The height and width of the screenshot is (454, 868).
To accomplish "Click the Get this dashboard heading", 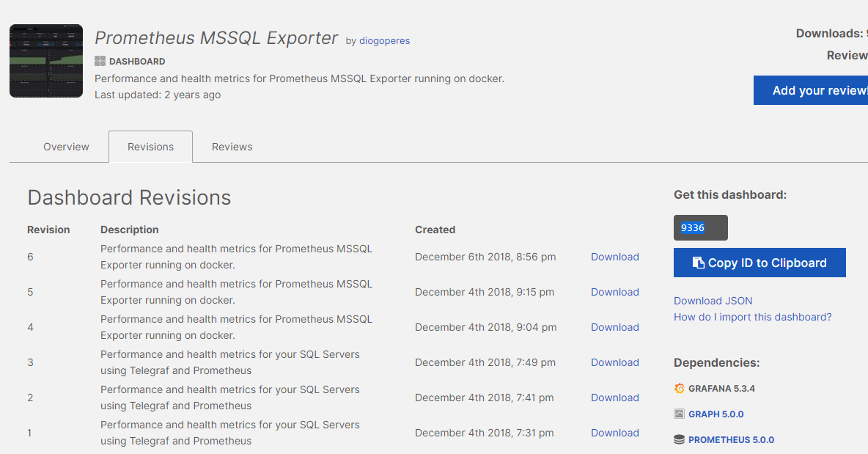I will 730,195.
